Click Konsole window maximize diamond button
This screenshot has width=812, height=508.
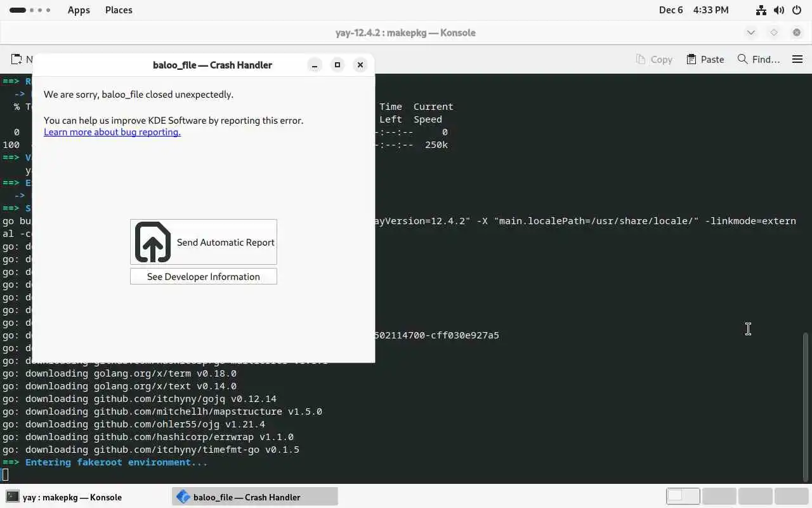774,32
